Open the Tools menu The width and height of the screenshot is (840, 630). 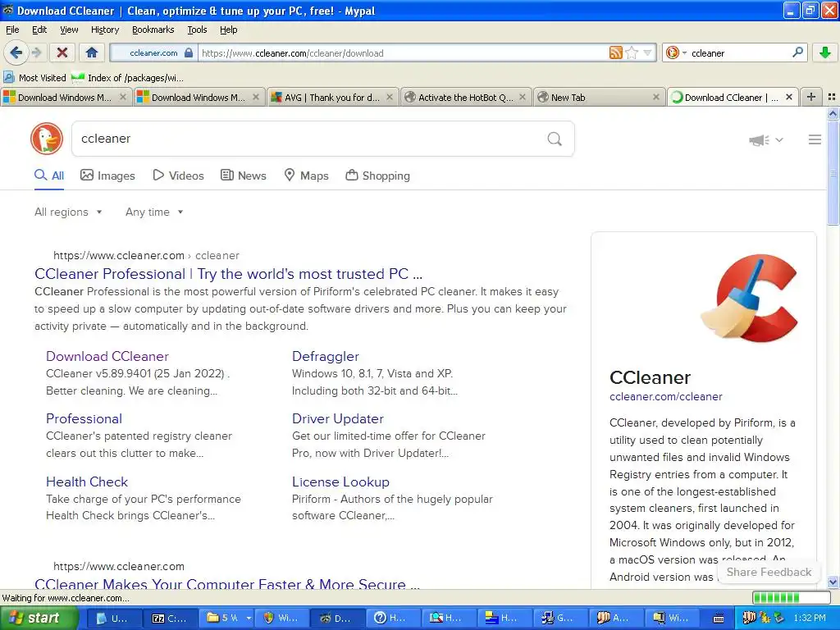(197, 30)
